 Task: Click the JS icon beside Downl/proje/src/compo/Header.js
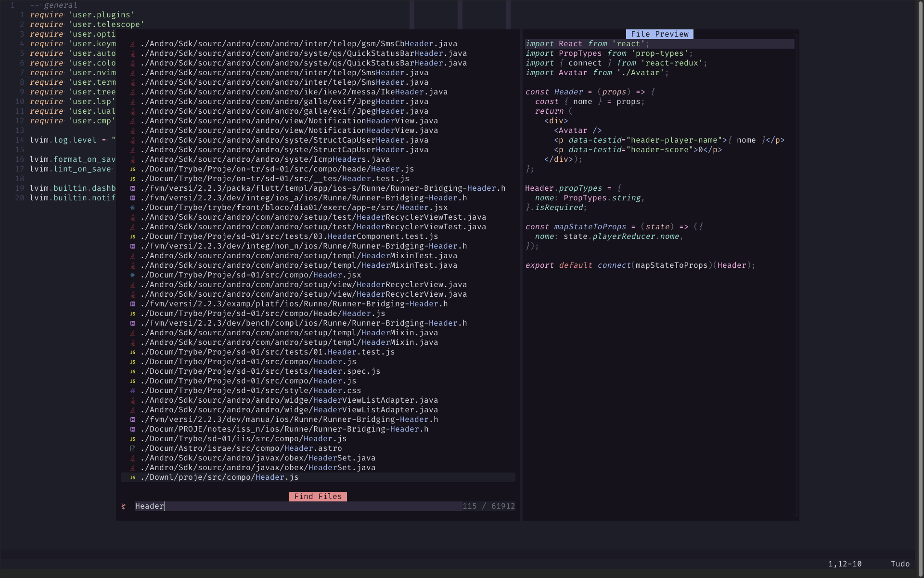133,477
